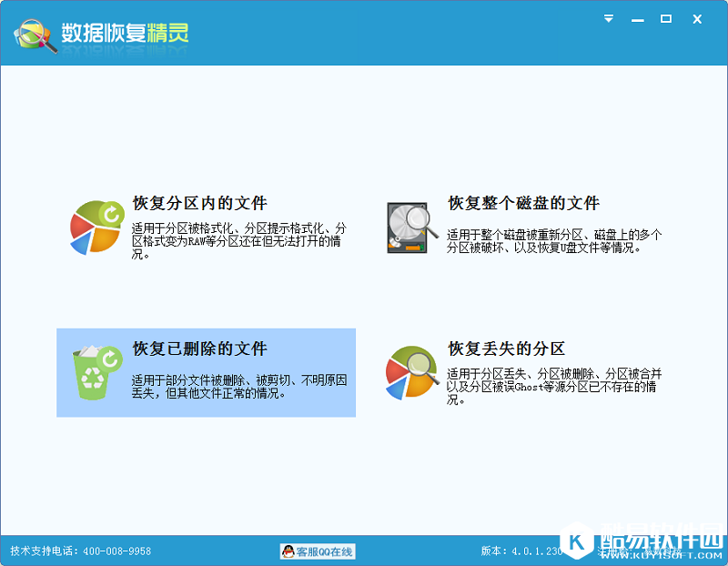The image size is (728, 566).
Task: Minimize the 数据恢复精灵 window
Action: (637, 17)
